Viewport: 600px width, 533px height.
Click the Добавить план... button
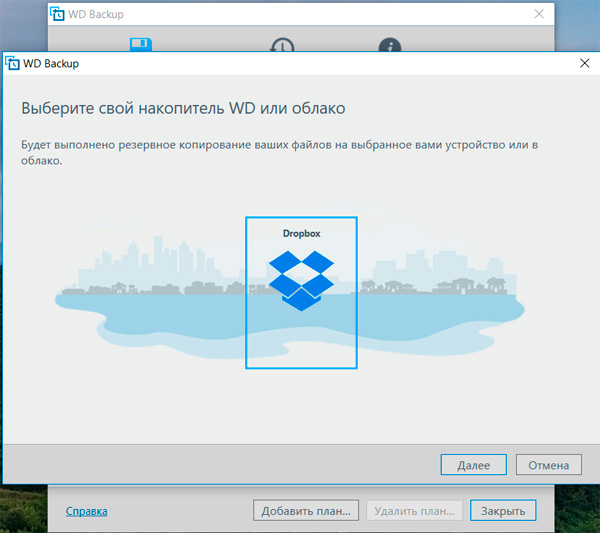306,511
